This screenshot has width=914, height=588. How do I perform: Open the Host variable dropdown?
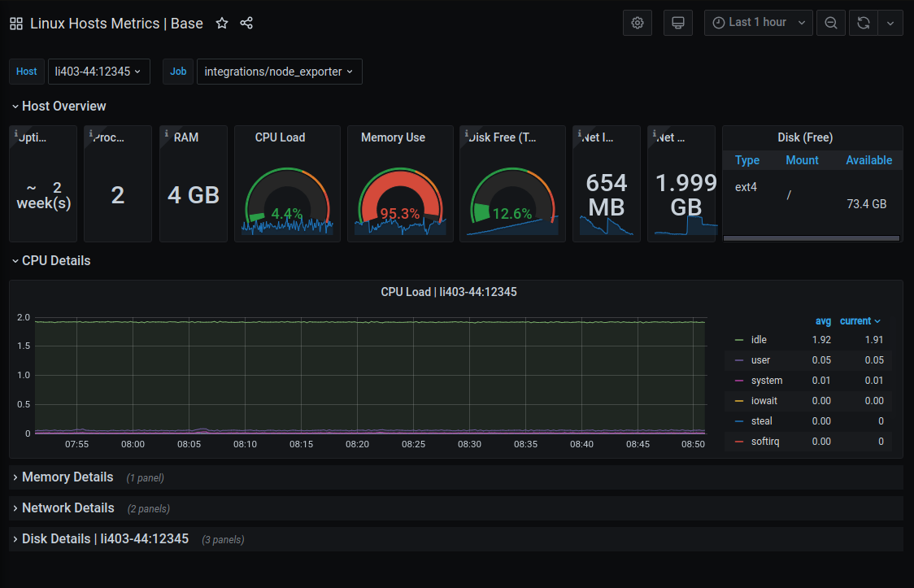pos(98,72)
